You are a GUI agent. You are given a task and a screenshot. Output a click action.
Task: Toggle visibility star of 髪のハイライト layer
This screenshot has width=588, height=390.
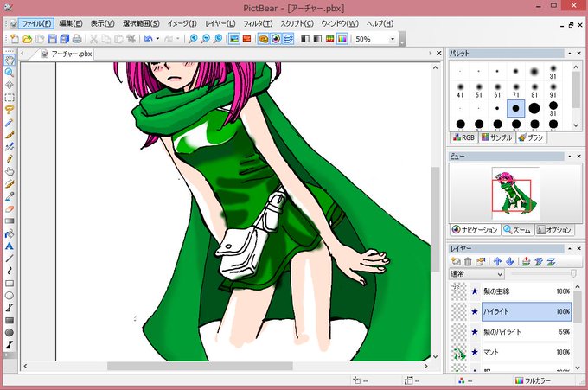point(475,332)
